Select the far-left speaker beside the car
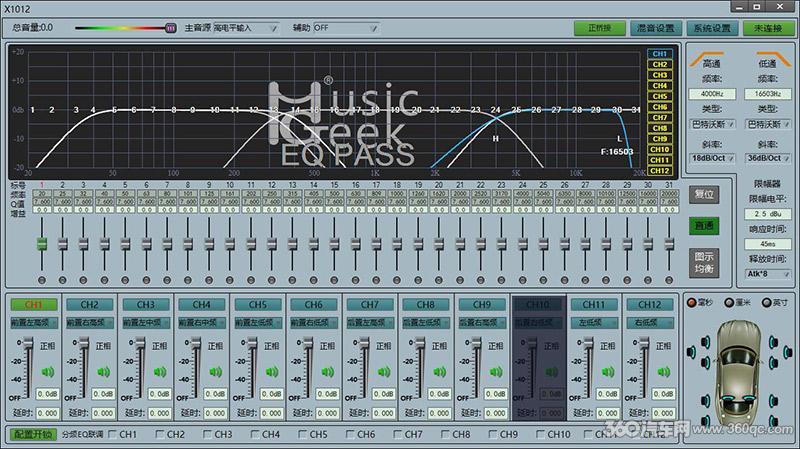This screenshot has height=449, width=800. [x=691, y=352]
